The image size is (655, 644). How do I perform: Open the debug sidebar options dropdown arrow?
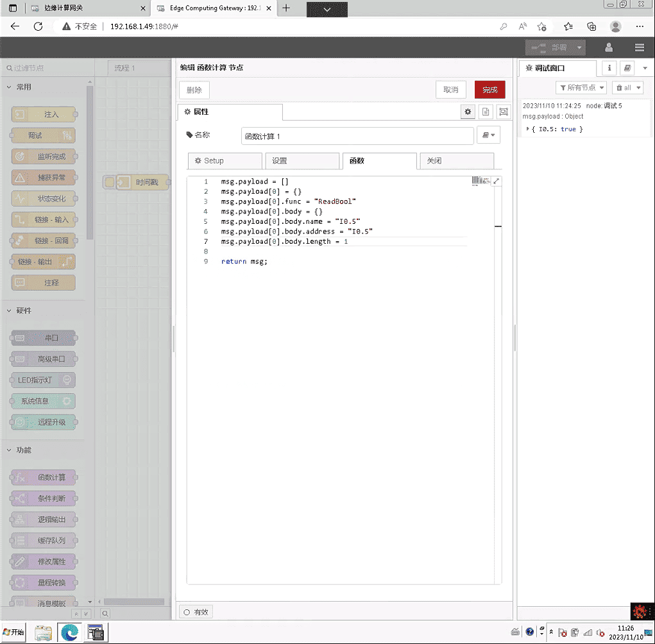pyautogui.click(x=645, y=67)
